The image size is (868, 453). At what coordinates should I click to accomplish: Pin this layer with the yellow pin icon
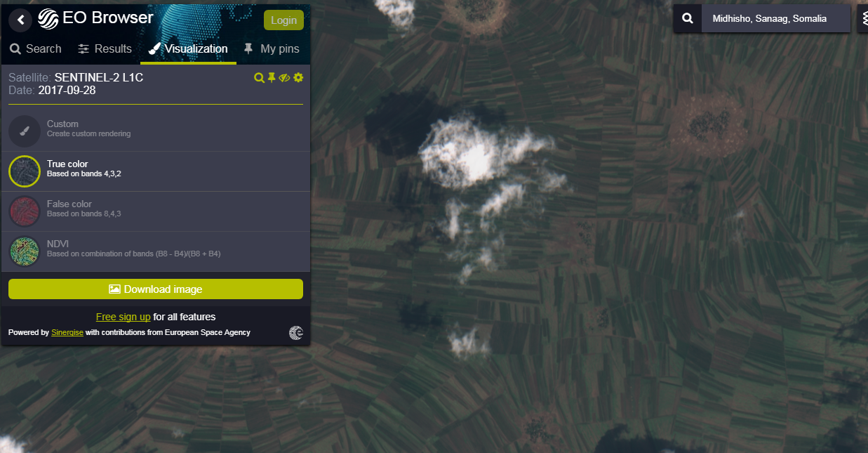point(272,77)
